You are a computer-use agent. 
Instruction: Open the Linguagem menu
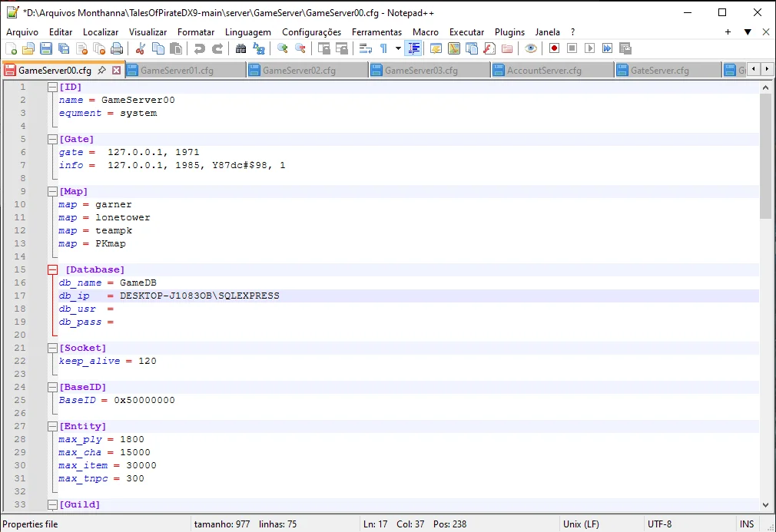click(x=247, y=32)
